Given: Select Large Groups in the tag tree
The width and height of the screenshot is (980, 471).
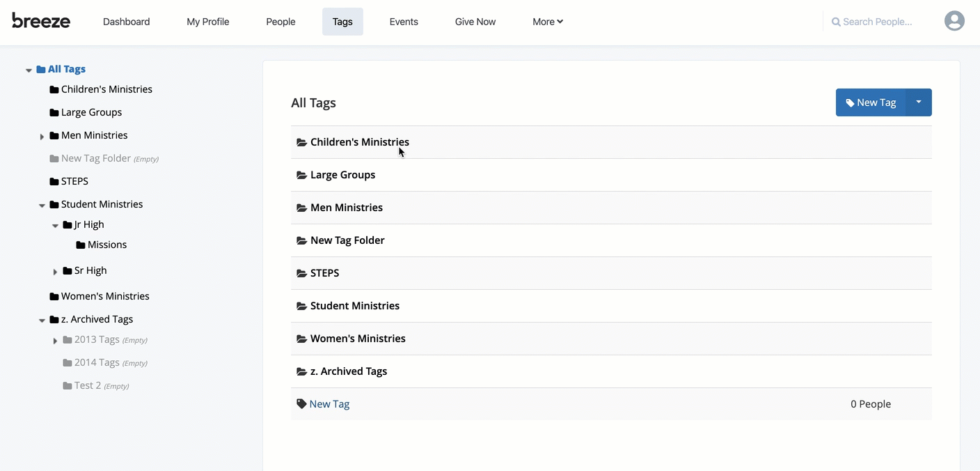Looking at the screenshot, I should [x=91, y=112].
